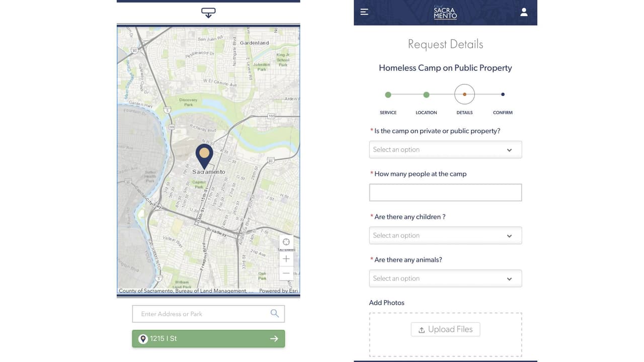Click the Sacramento city logo

click(x=445, y=12)
